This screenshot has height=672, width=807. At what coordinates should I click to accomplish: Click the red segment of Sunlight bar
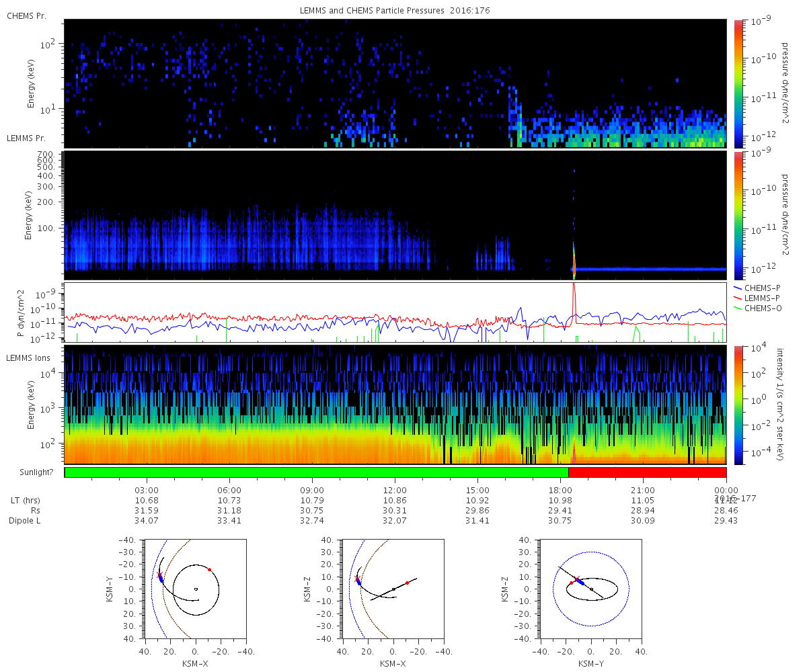coord(647,472)
